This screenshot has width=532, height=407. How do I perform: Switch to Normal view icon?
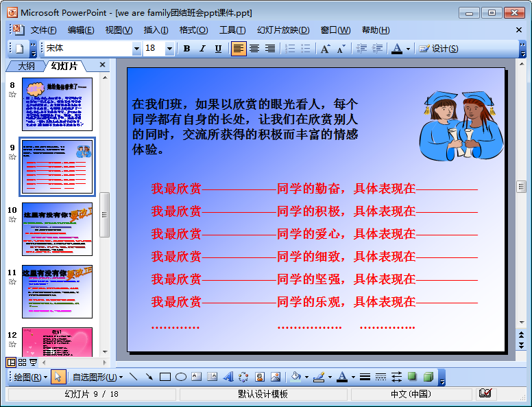[11, 362]
